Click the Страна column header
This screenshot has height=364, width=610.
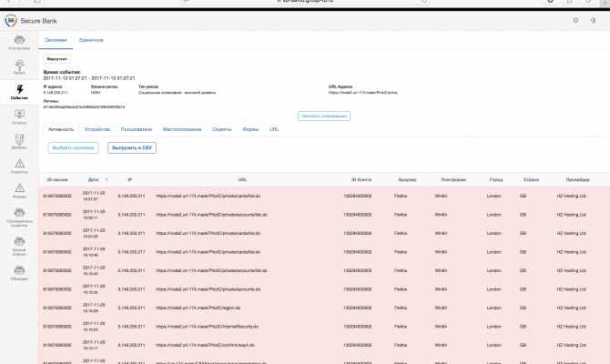tap(531, 179)
